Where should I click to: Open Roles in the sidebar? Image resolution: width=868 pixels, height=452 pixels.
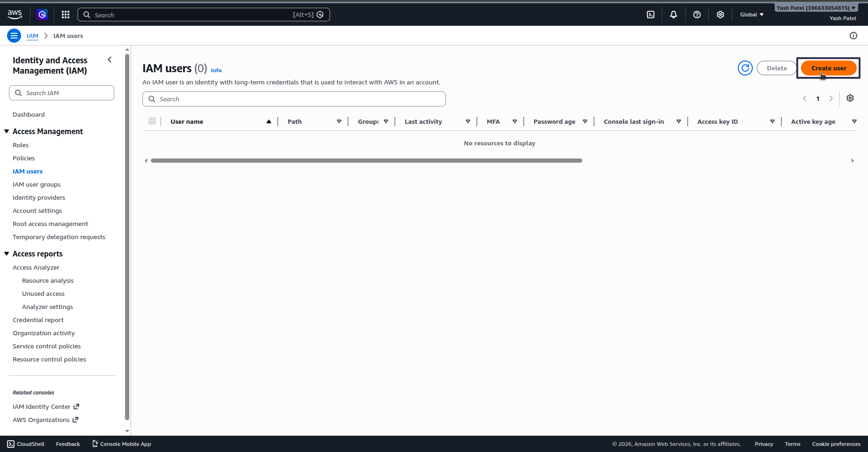(21, 145)
